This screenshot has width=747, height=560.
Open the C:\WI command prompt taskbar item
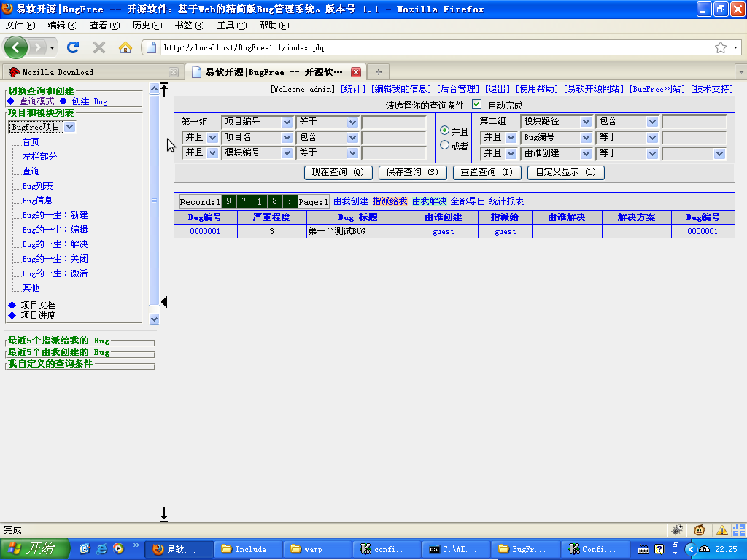(457, 549)
